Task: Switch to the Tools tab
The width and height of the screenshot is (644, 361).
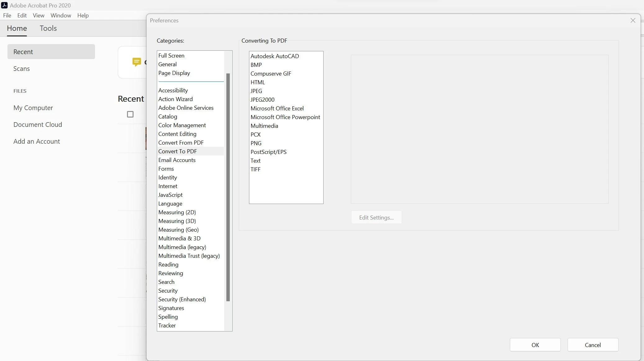Action: point(48,28)
